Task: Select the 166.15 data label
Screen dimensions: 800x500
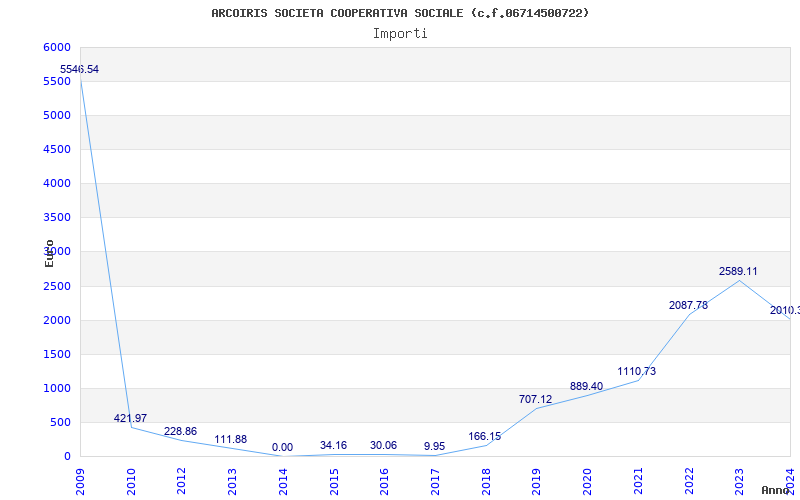Action: click(x=485, y=437)
